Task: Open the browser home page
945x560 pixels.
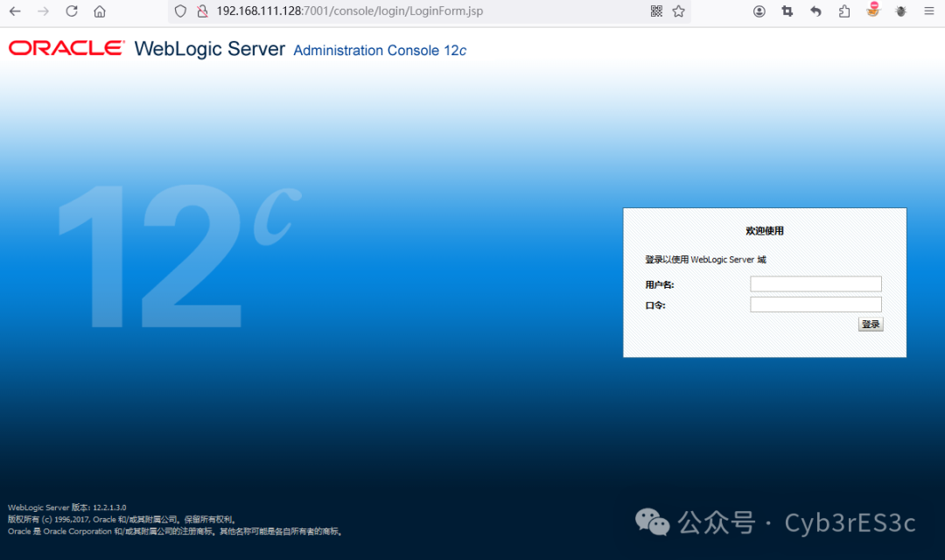Action: tap(100, 10)
